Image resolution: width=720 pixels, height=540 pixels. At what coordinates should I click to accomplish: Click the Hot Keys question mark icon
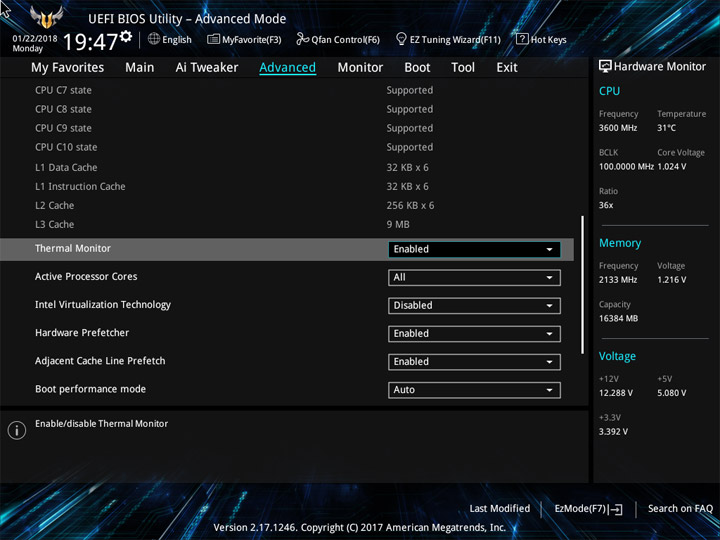pos(522,39)
